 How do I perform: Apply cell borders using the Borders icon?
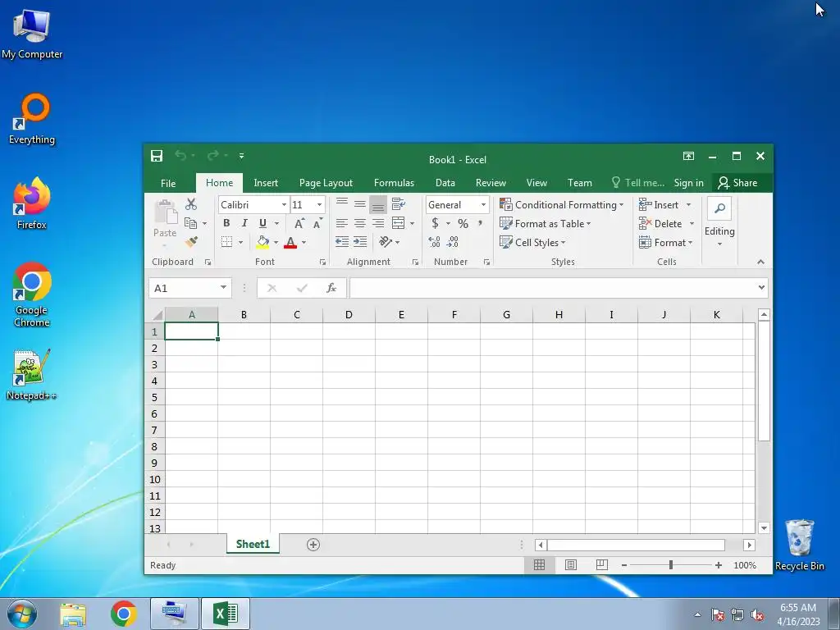click(x=227, y=242)
